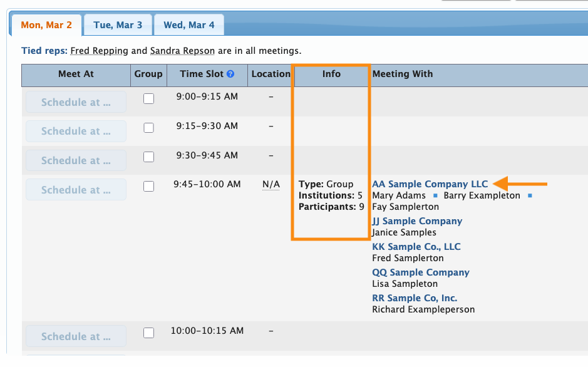Enable the Group checkbox for 9:45–10:00 AM

click(148, 186)
